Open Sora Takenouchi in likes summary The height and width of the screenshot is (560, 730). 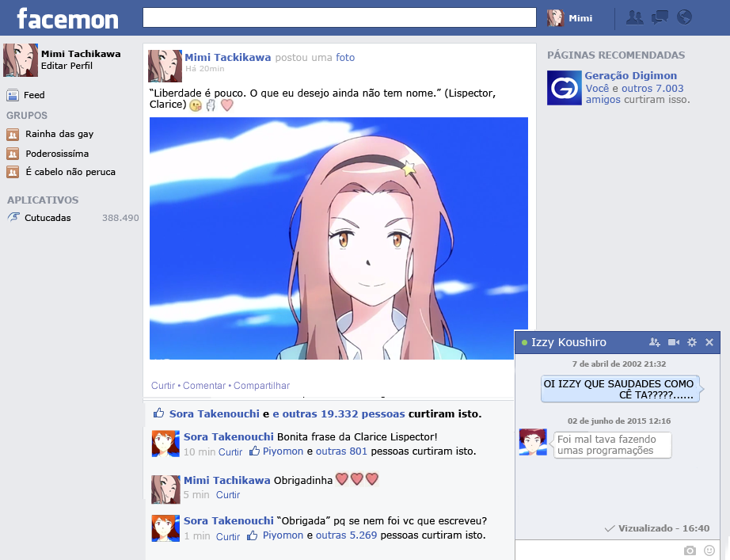pos(214,413)
